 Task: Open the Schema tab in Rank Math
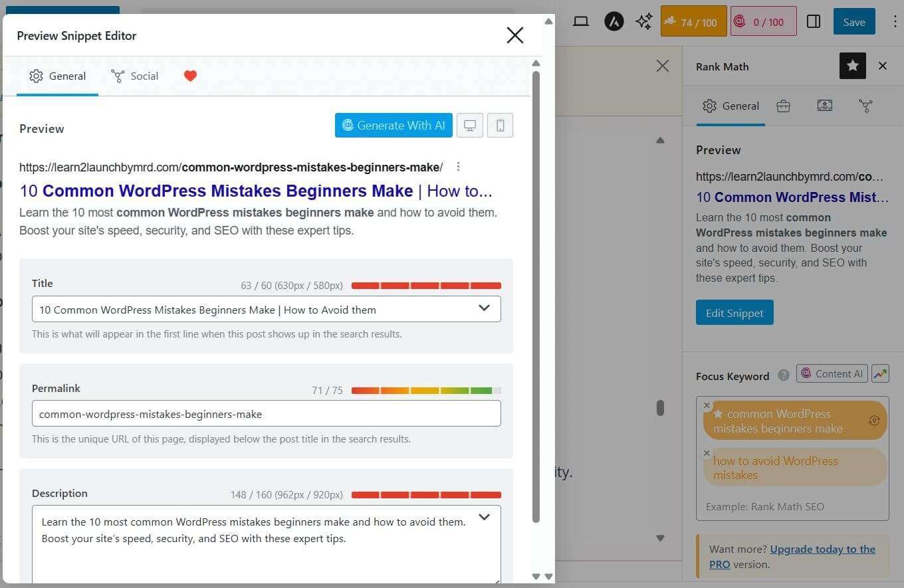pyautogui.click(x=824, y=106)
